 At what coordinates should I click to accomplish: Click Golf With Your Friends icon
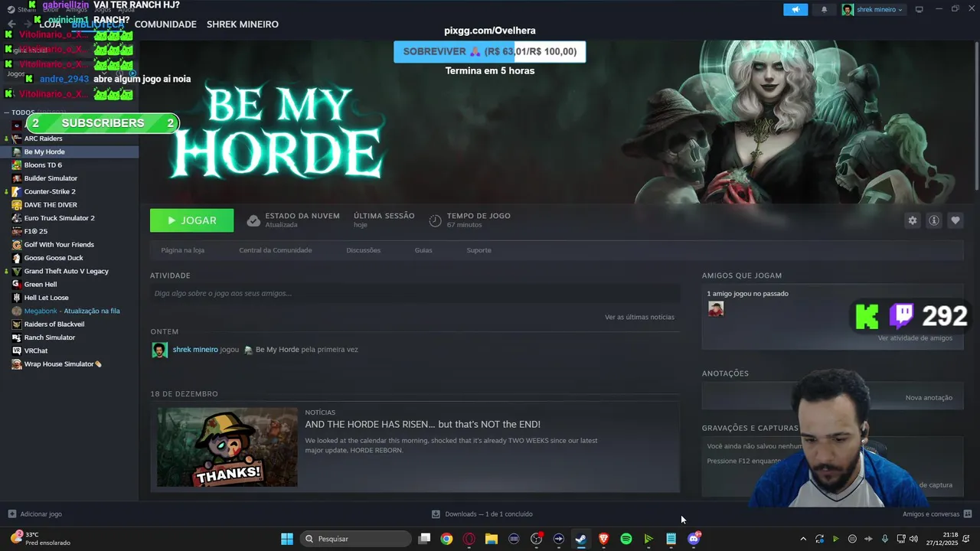(x=17, y=245)
